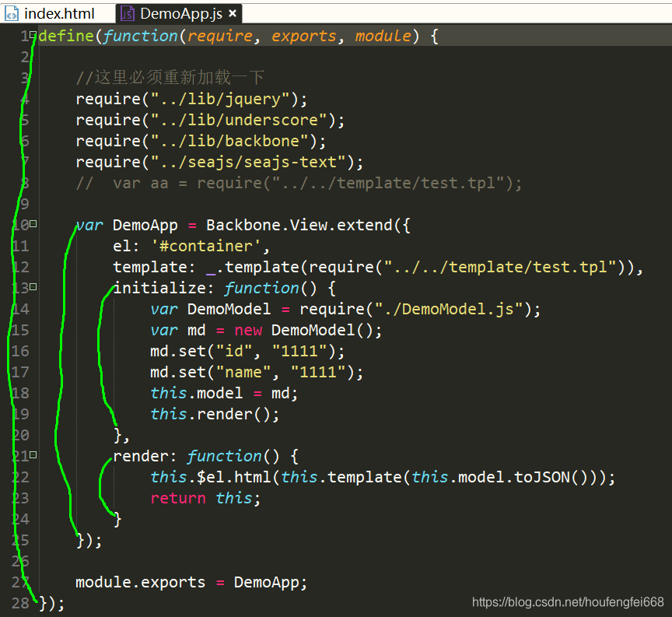
Task: Click the module.exports = DemoApp line
Action: point(191,582)
